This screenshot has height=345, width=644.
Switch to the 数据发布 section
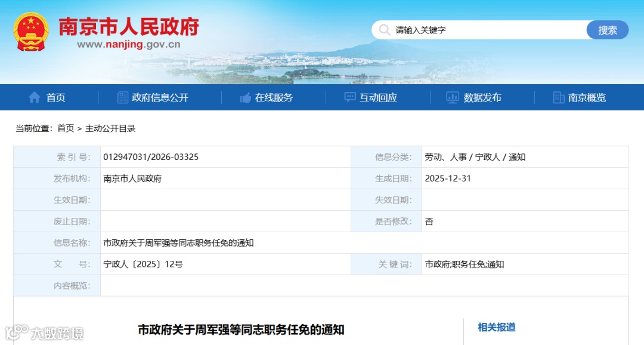click(483, 97)
